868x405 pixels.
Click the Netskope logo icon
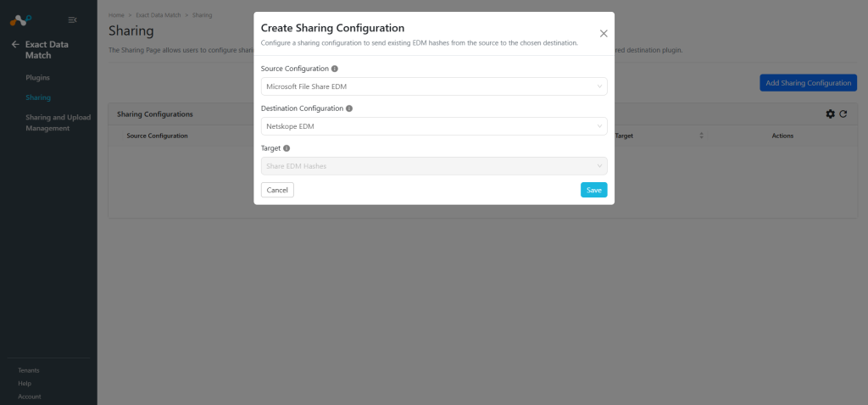click(20, 20)
